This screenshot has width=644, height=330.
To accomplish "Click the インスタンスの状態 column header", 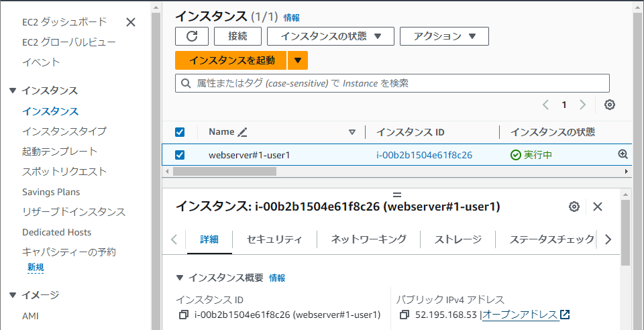I will click(552, 132).
